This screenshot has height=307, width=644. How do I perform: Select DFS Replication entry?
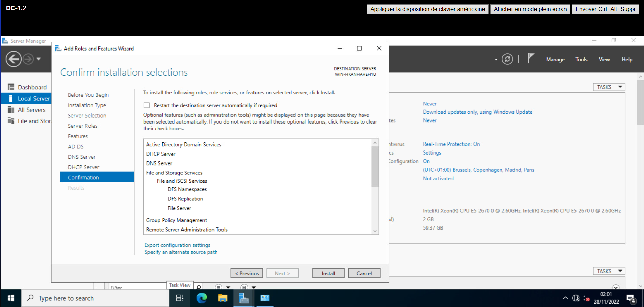point(185,199)
